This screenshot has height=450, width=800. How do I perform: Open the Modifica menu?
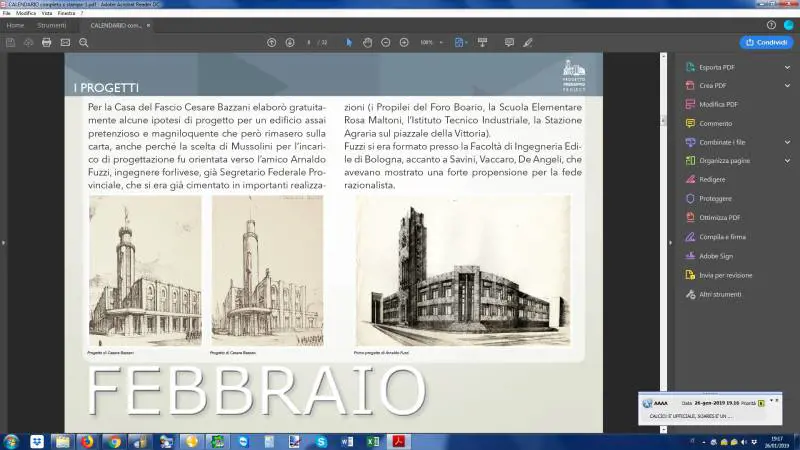coord(26,13)
